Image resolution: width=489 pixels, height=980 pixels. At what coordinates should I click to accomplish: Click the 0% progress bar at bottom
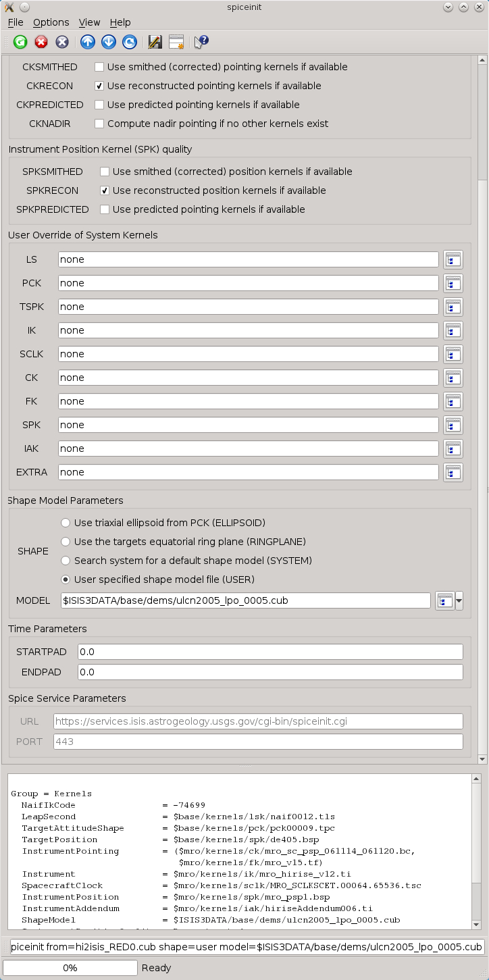pyautogui.click(x=70, y=967)
